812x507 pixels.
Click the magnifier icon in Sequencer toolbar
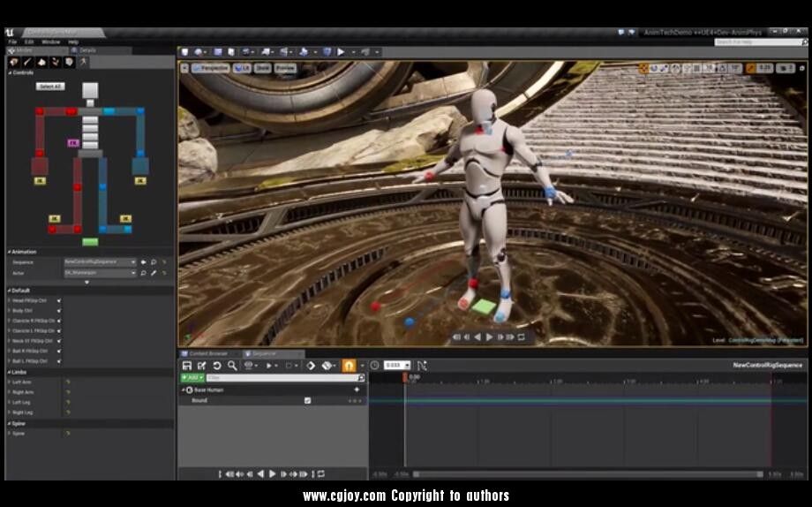232,366
